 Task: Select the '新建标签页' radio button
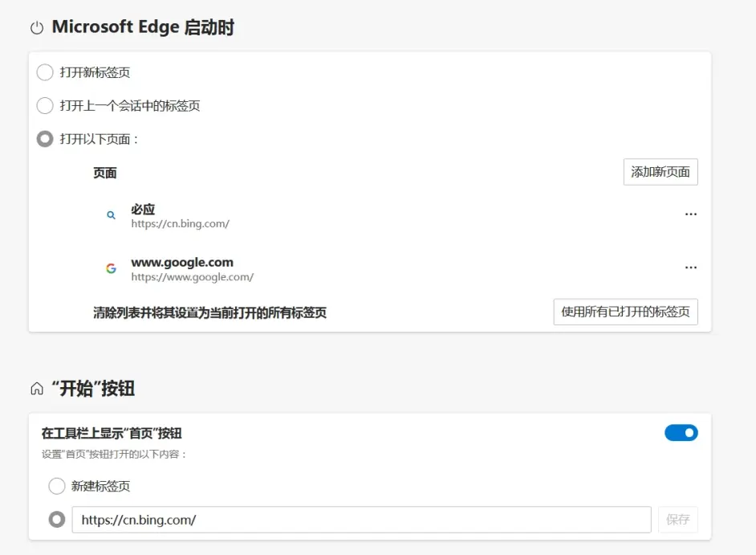[x=56, y=486]
